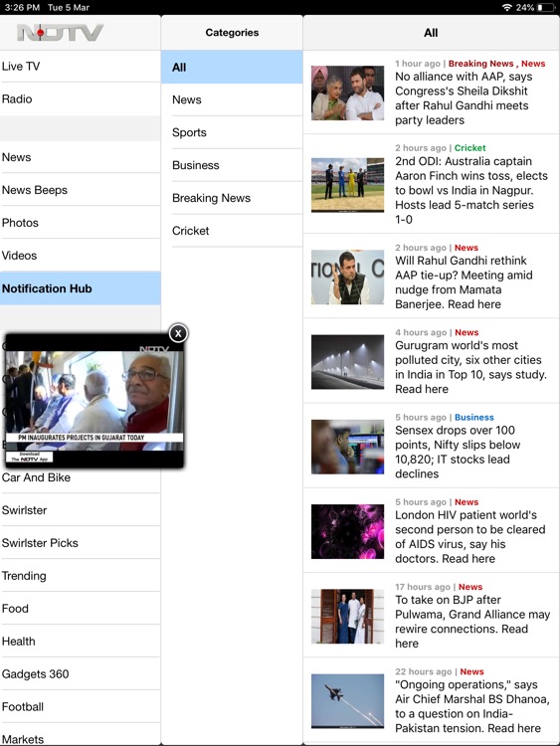The width and height of the screenshot is (560, 746).
Task: Play the floating PM Gujarat live video
Action: pos(93,400)
